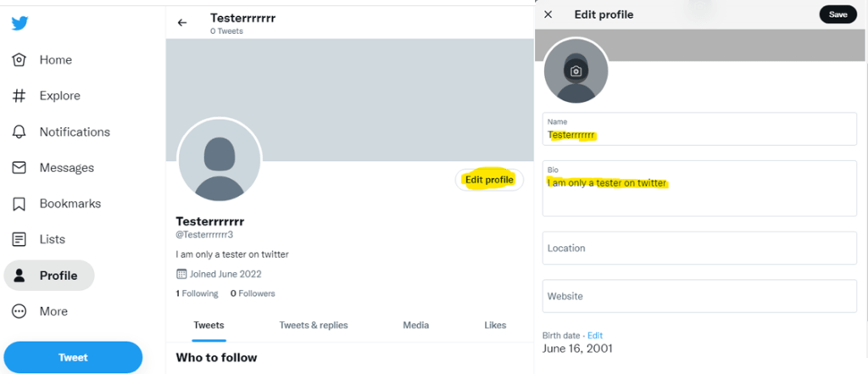
Task: Switch to the Likes tab
Action: point(495,326)
